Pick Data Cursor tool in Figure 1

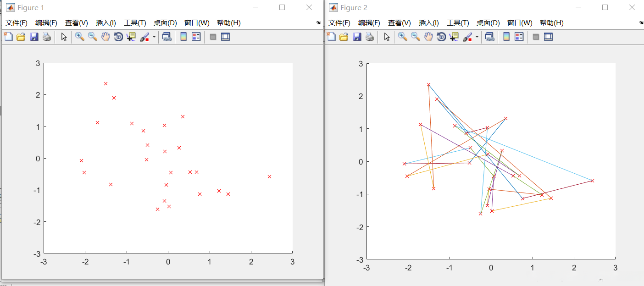pos(131,37)
